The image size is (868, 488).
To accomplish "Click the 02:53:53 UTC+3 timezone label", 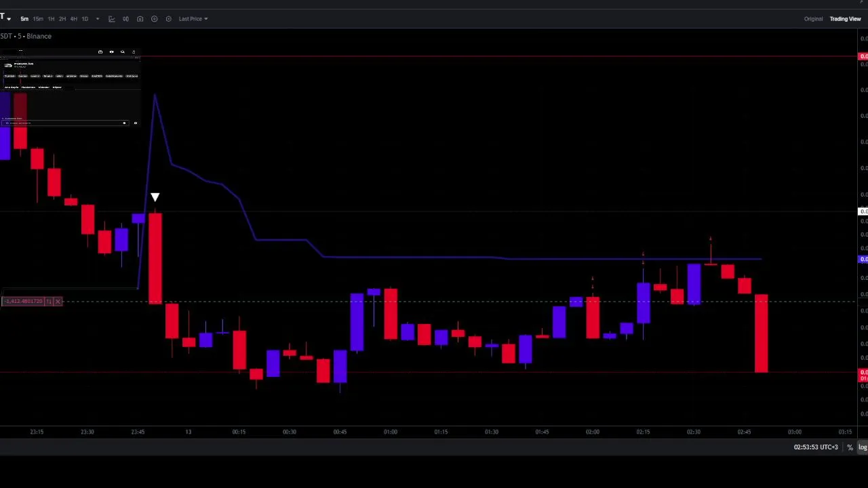I will point(816,447).
